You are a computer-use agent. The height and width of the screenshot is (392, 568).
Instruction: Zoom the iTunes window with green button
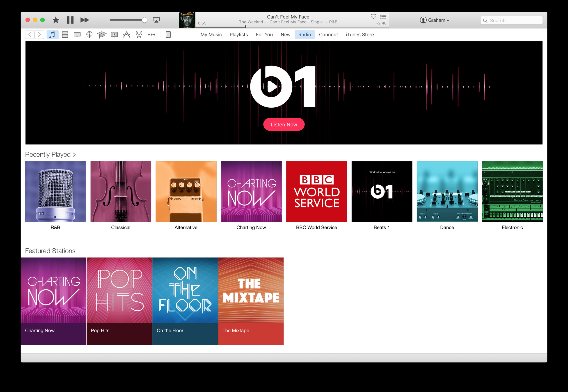point(42,20)
